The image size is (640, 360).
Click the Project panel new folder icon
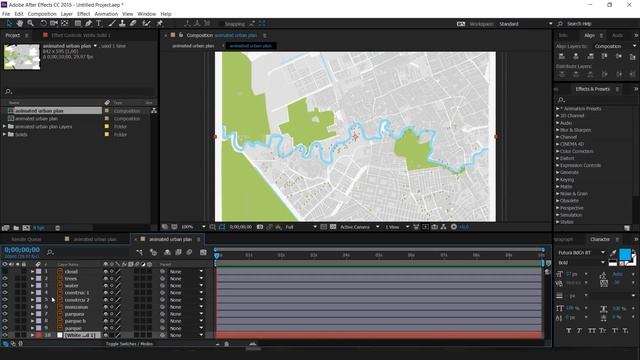16,228
